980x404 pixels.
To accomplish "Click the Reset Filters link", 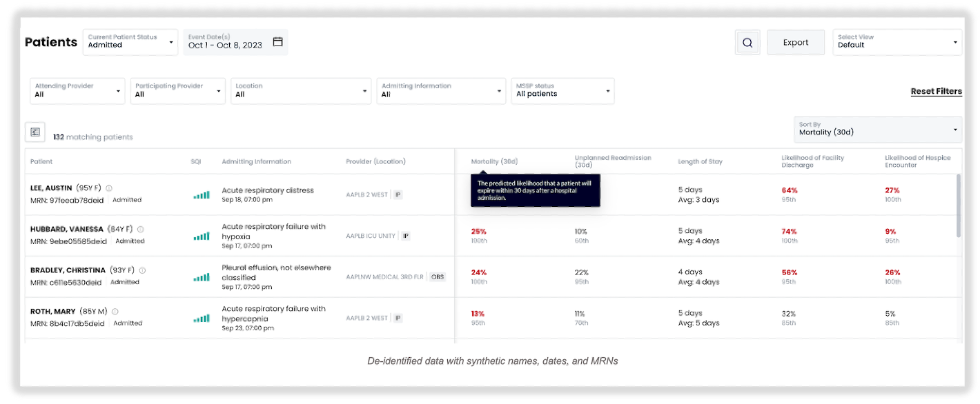I will pyautogui.click(x=936, y=90).
